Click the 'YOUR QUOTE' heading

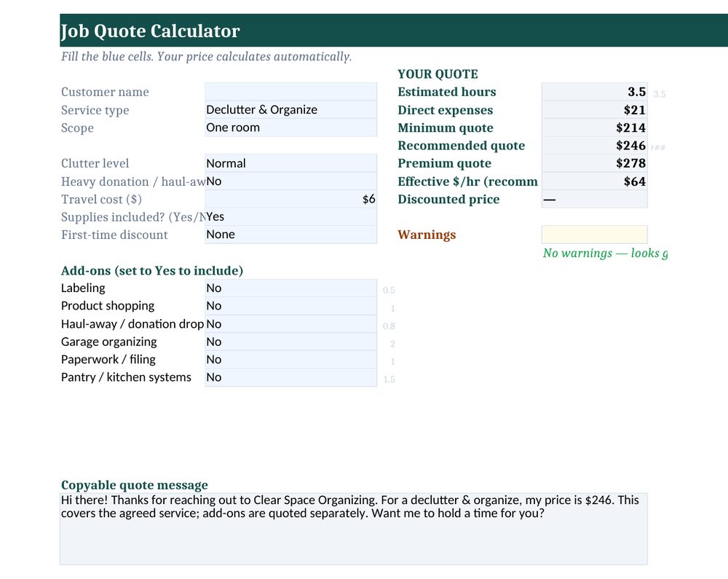coord(438,74)
